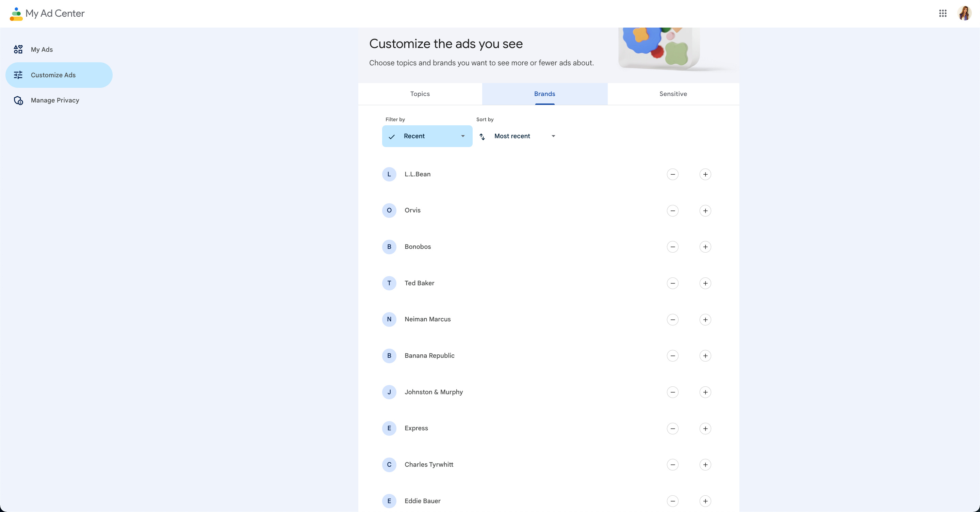Viewport: 980px width, 512px height.
Task: Open the Sensitive tab
Action: point(673,94)
